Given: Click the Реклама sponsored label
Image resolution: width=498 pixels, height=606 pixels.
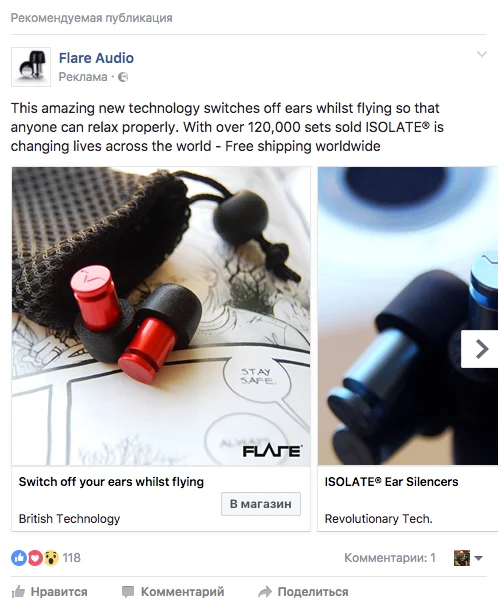Looking at the screenshot, I should click(83, 77).
